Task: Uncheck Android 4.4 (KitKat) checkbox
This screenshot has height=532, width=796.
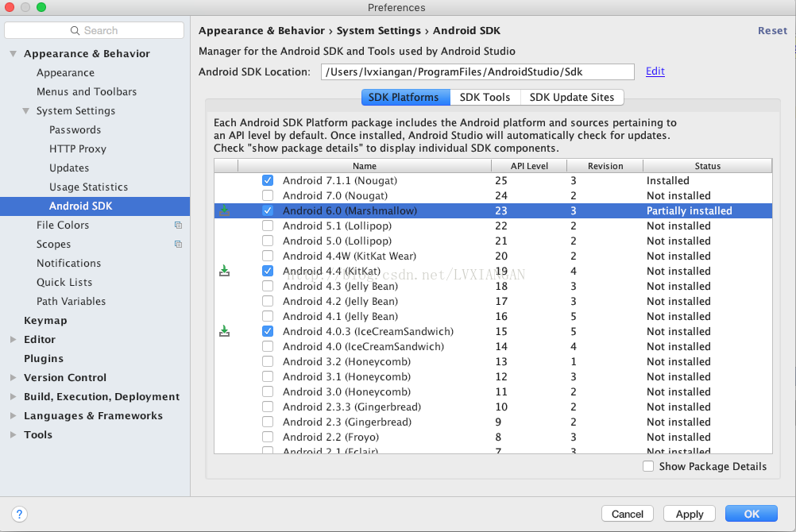Action: point(268,271)
